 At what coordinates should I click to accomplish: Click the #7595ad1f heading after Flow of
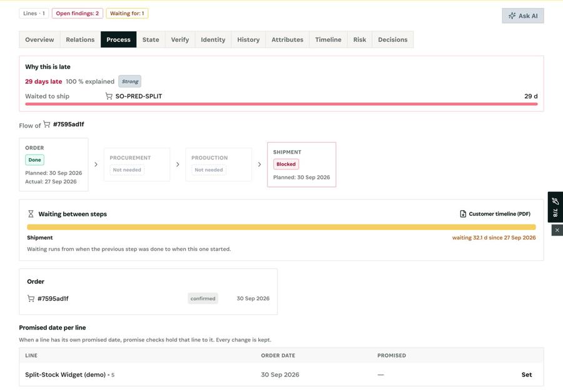point(69,124)
